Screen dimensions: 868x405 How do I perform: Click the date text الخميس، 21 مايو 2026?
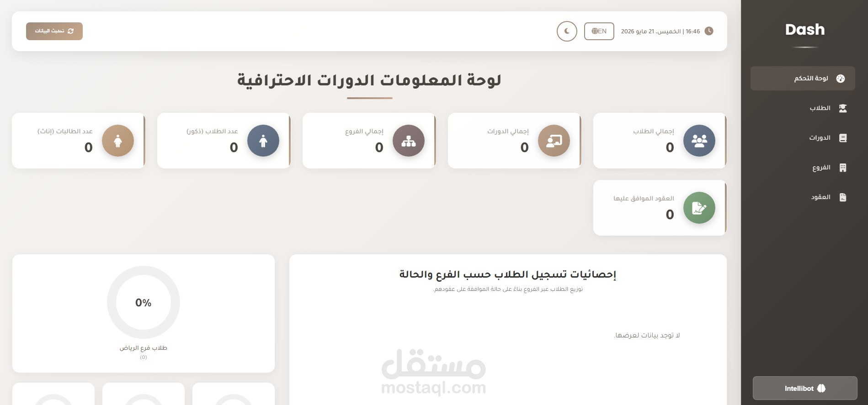point(651,32)
